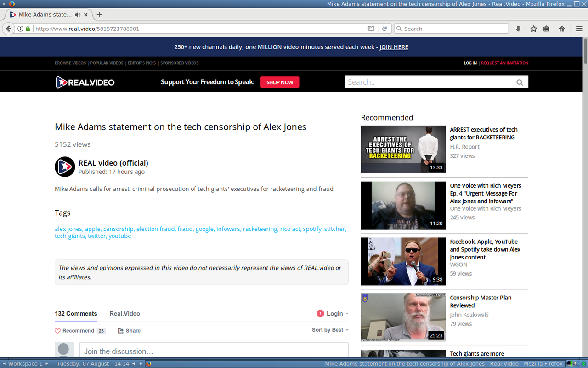The height and width of the screenshot is (368, 588).
Task: Open One Voice with Rich Meyers thumbnail
Action: (x=403, y=206)
